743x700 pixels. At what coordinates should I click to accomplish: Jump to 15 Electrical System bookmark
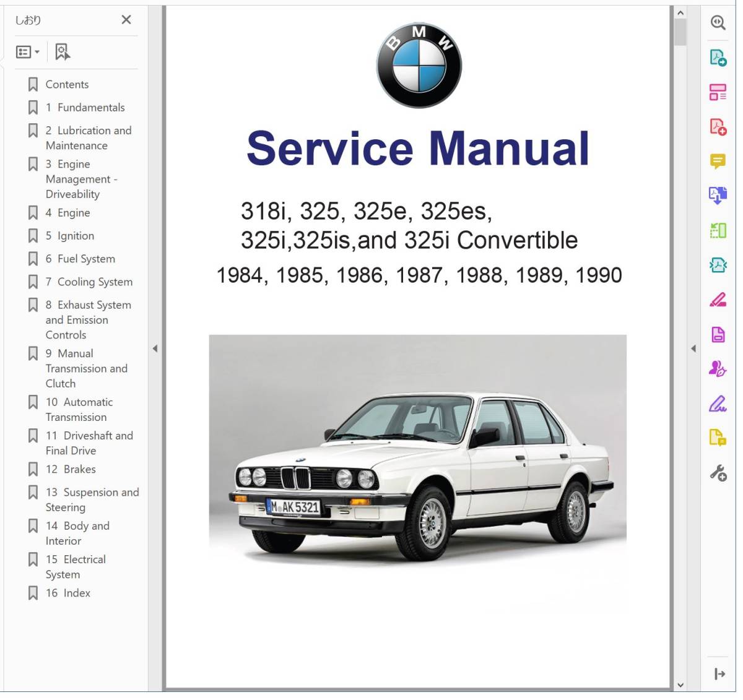tap(76, 567)
